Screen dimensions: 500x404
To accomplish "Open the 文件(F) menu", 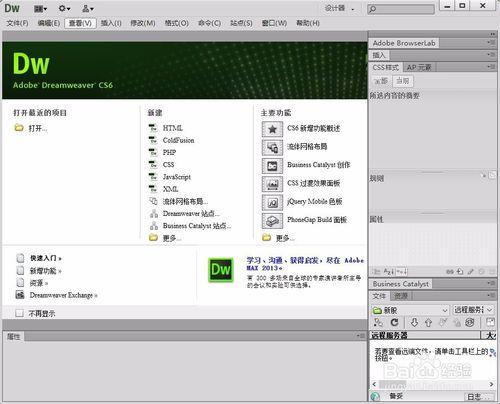I will click(17, 23).
